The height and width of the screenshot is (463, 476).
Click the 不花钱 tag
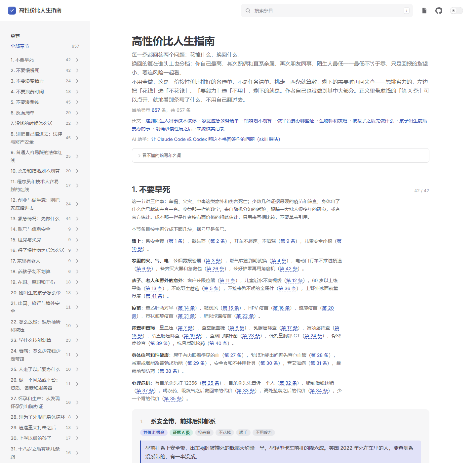coord(225,433)
